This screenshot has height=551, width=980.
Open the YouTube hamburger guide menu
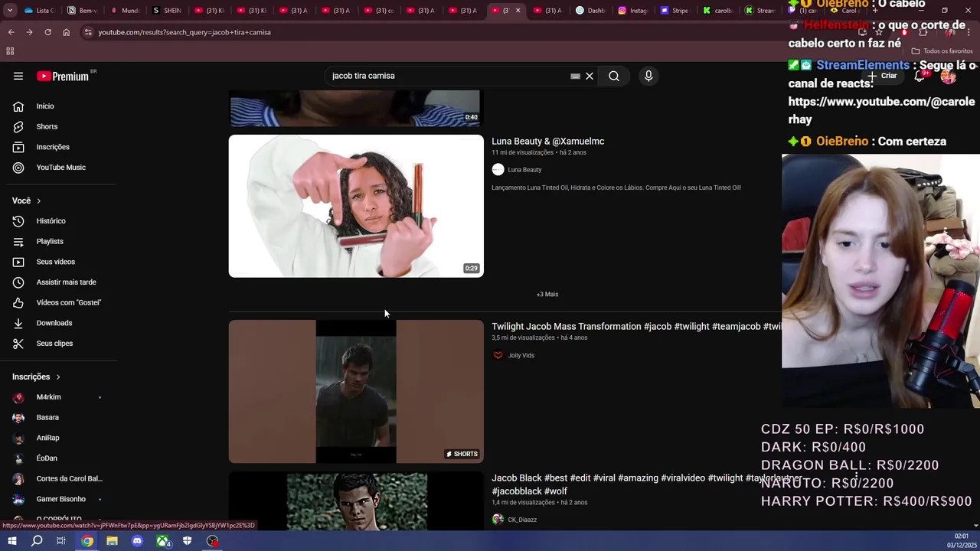[18, 76]
